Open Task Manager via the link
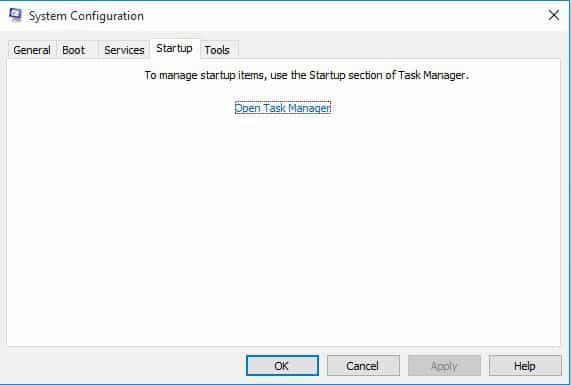This screenshot has width=571, height=385. click(283, 108)
